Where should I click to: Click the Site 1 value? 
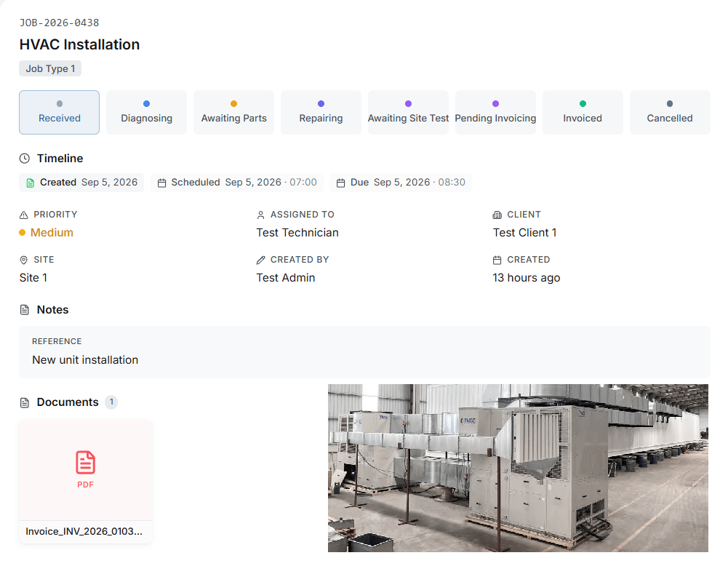[33, 278]
